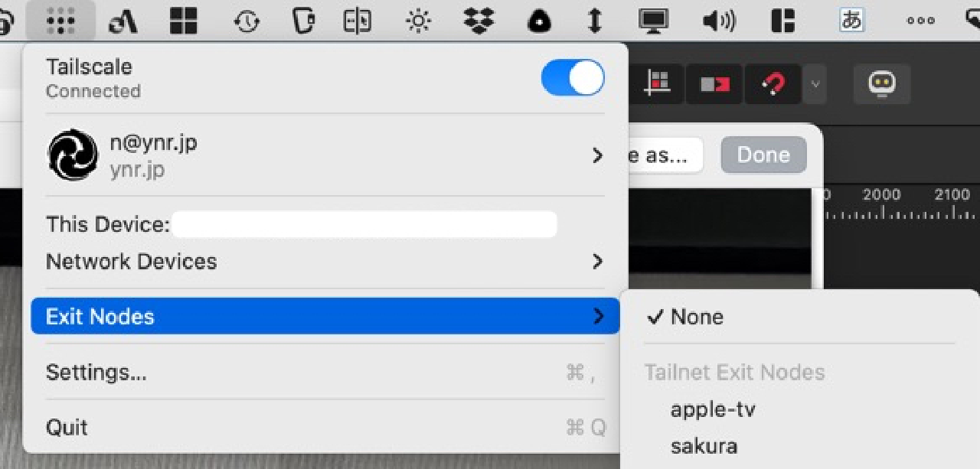This screenshot has height=469, width=980.
Task: Click the window layout tiles menu bar icon
Action: coord(782,21)
